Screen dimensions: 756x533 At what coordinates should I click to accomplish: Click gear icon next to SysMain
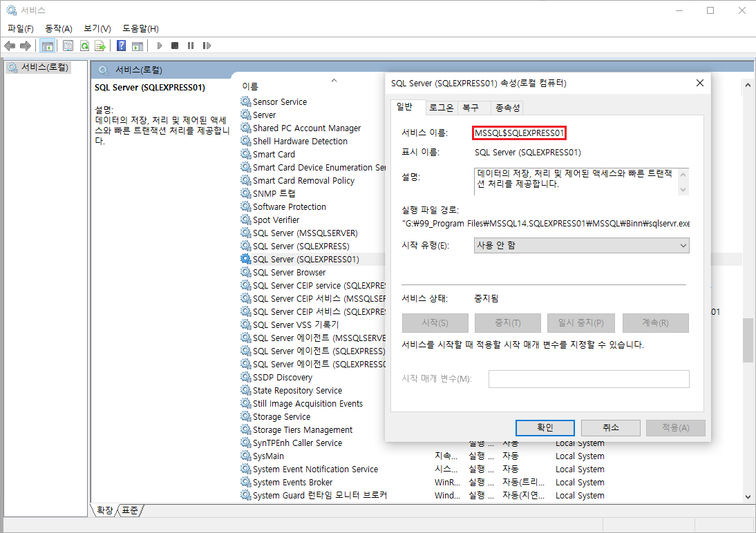(246, 456)
